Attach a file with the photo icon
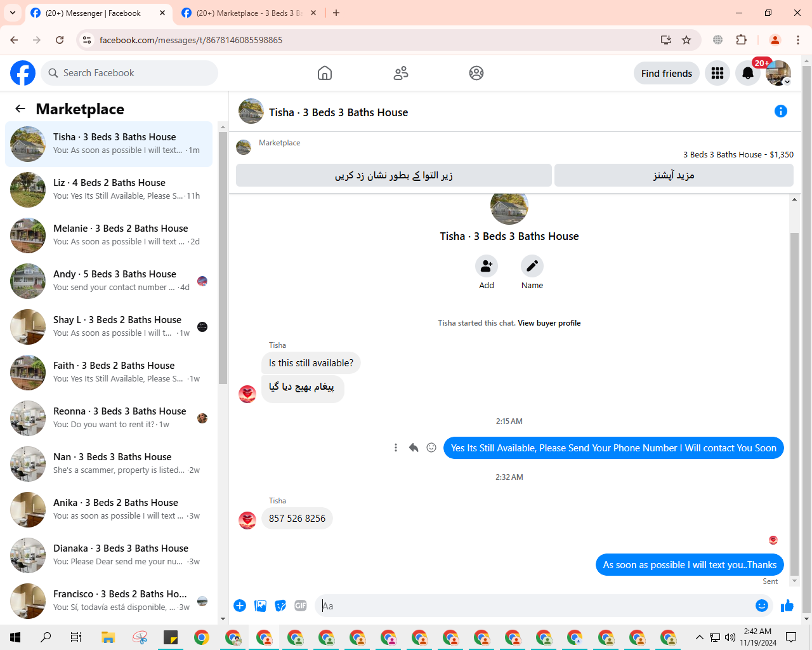The height and width of the screenshot is (650, 812). (x=260, y=606)
